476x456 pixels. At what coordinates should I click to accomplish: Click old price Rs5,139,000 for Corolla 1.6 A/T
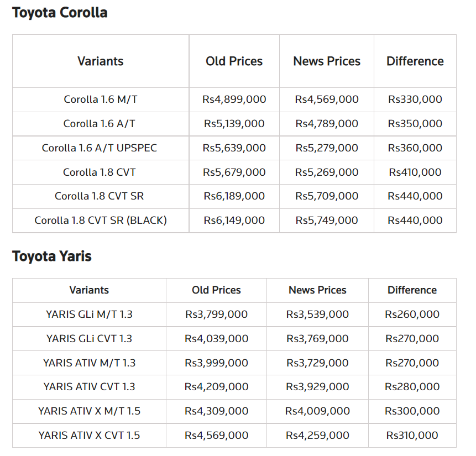[234, 124]
